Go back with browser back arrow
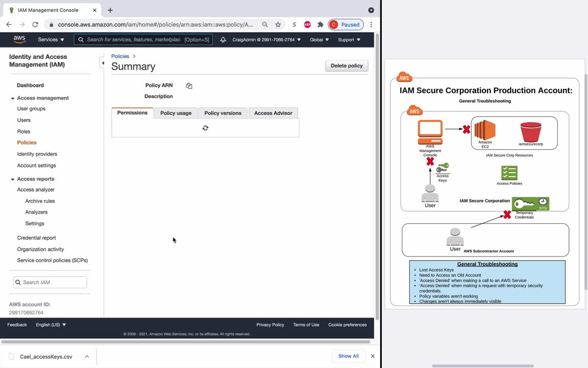The width and height of the screenshot is (588, 368). click(x=9, y=25)
